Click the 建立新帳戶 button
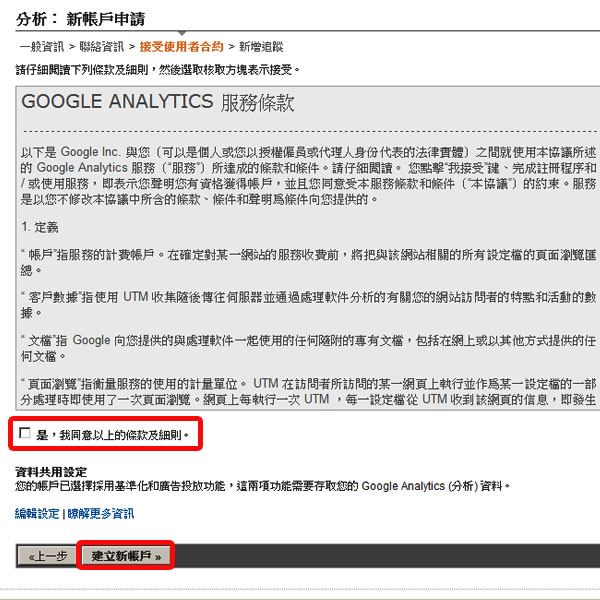Screen dimensions: 600x600 tap(126, 556)
